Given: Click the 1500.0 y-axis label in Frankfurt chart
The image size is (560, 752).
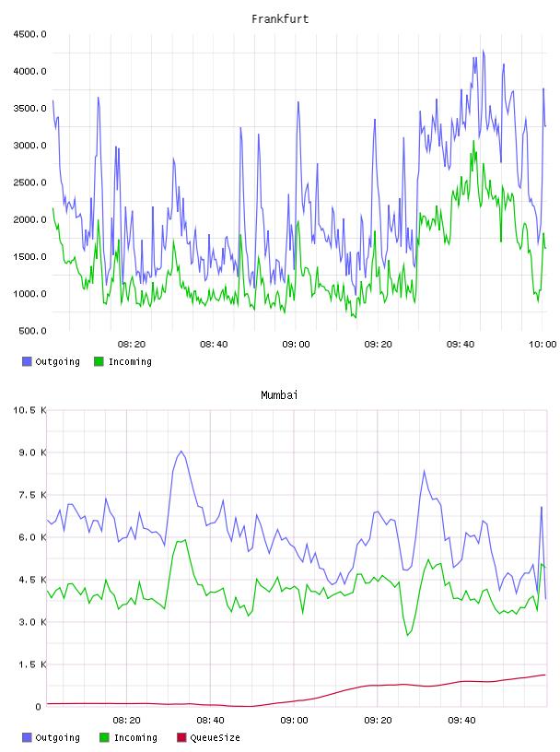Looking at the screenshot, I should (29, 256).
